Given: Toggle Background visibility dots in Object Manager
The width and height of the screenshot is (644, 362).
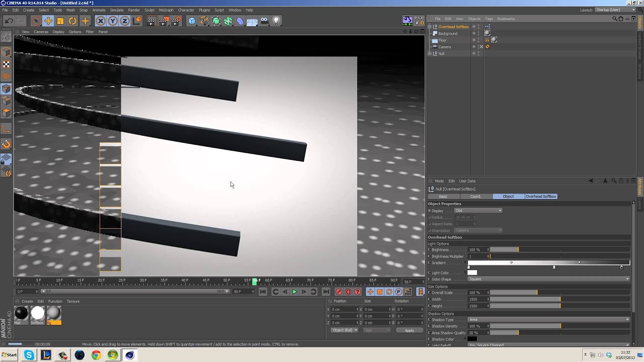Looking at the screenshot, I should coord(478,33).
